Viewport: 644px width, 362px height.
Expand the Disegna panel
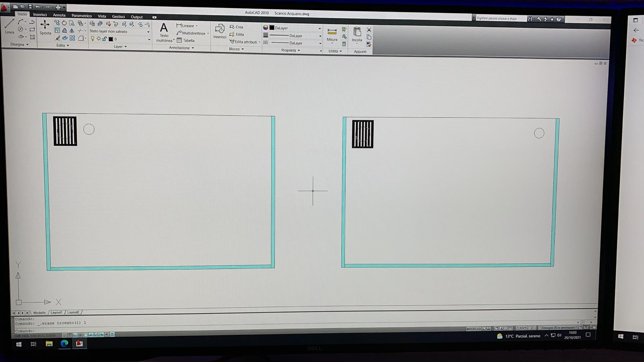20,44
